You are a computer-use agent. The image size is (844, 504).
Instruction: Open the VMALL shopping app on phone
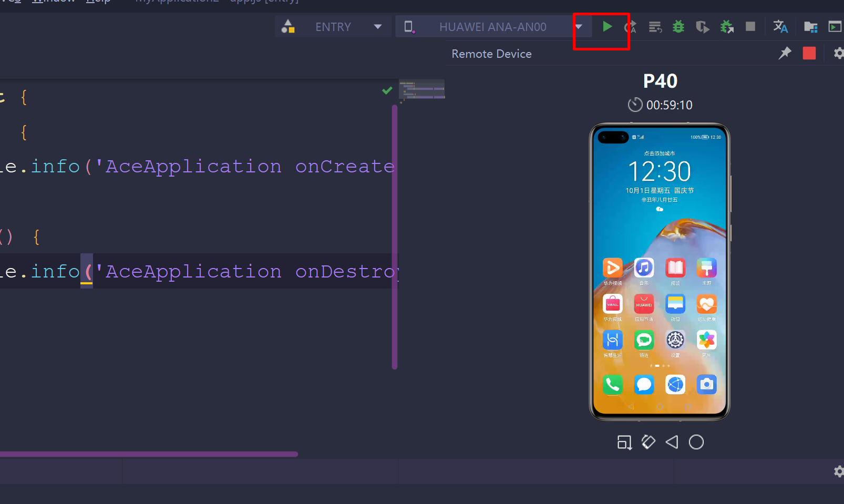point(612,304)
